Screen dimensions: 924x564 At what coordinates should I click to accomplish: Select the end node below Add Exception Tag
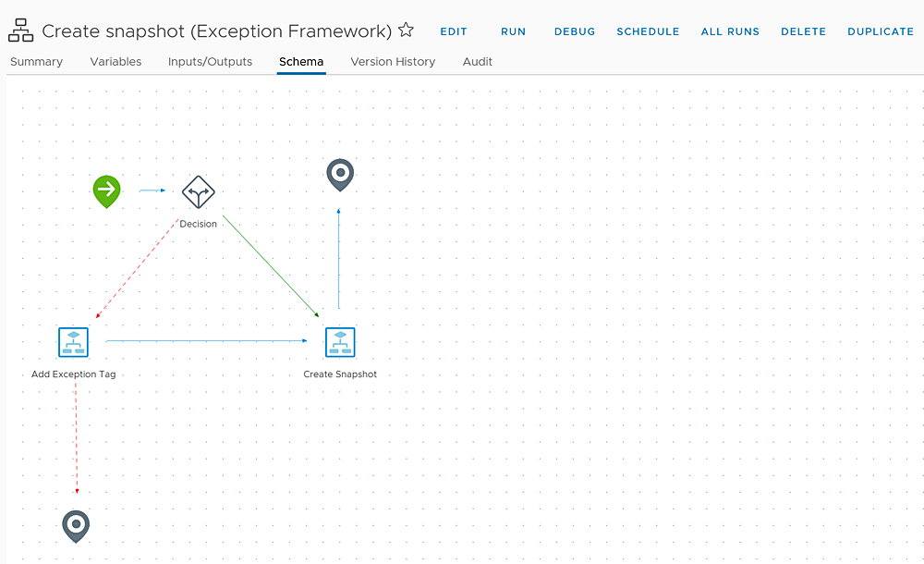[x=76, y=526]
